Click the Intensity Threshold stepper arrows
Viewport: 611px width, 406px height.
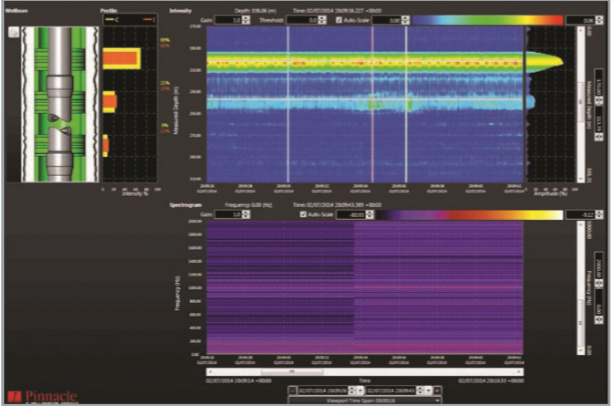point(321,19)
